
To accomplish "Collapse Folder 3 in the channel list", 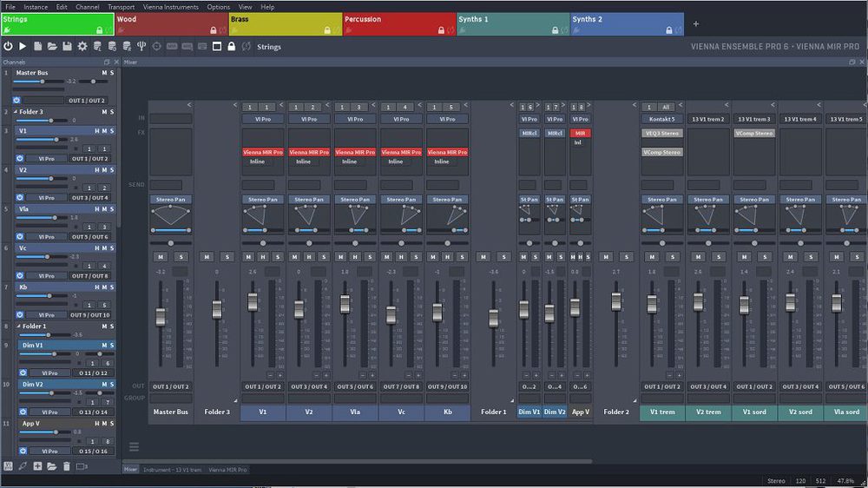I will 16,112.
